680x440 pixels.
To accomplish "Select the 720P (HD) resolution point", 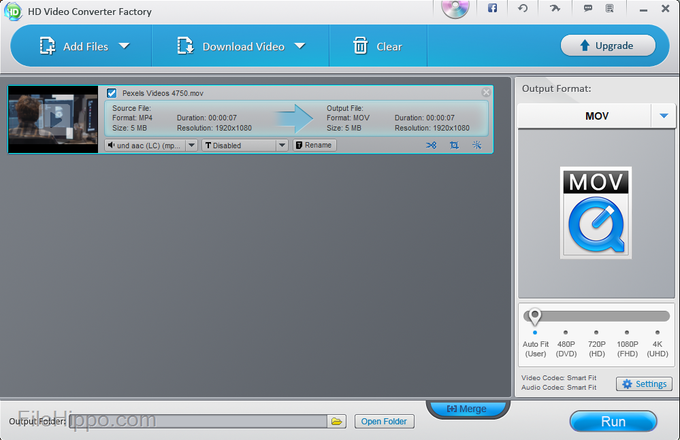I will 596,332.
